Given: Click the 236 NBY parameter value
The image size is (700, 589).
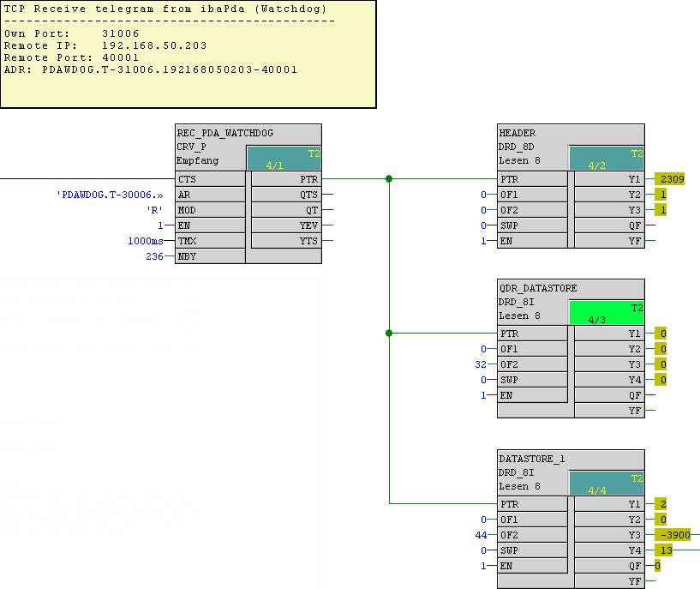Looking at the screenshot, I should click(x=154, y=256).
